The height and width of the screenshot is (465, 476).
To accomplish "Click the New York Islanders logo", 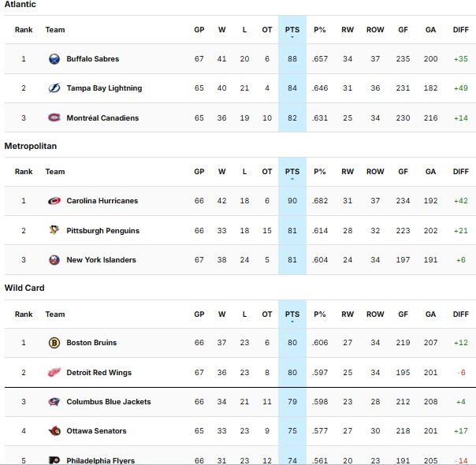I will pos(54,260).
